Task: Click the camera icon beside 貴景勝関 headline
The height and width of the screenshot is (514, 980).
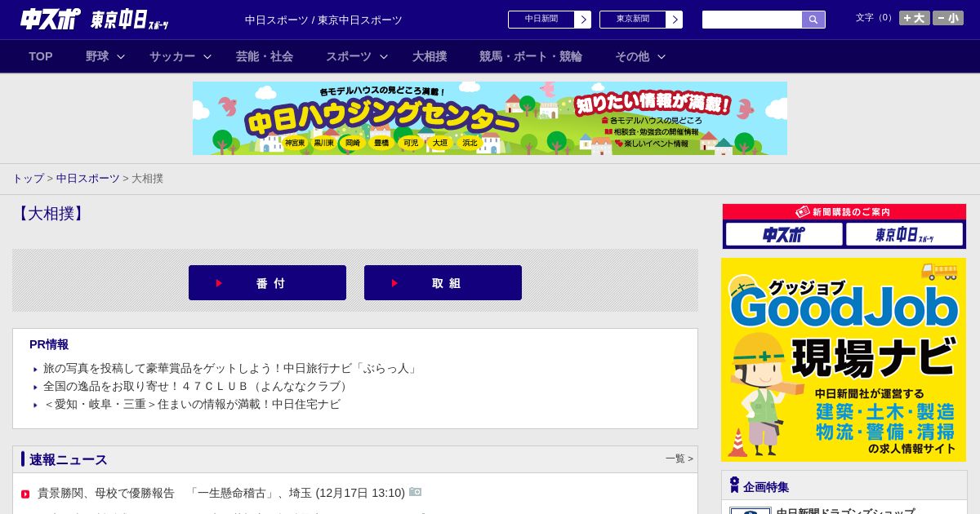Action: (x=415, y=492)
